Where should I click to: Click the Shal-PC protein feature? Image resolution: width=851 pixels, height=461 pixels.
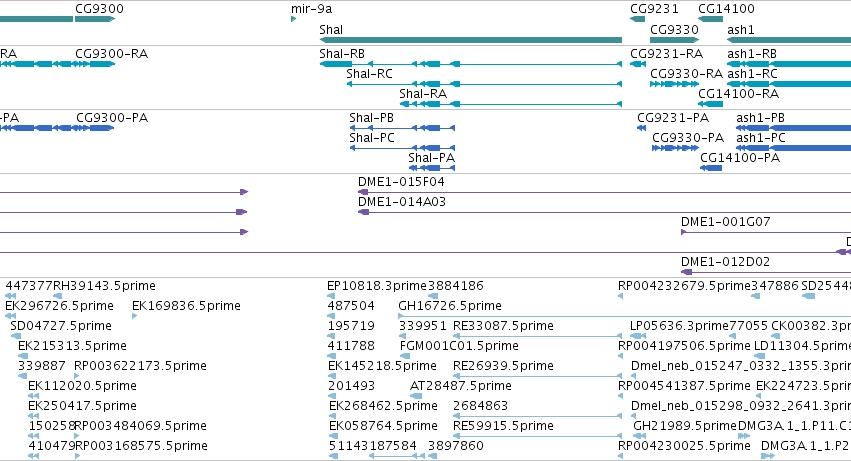click(x=402, y=148)
